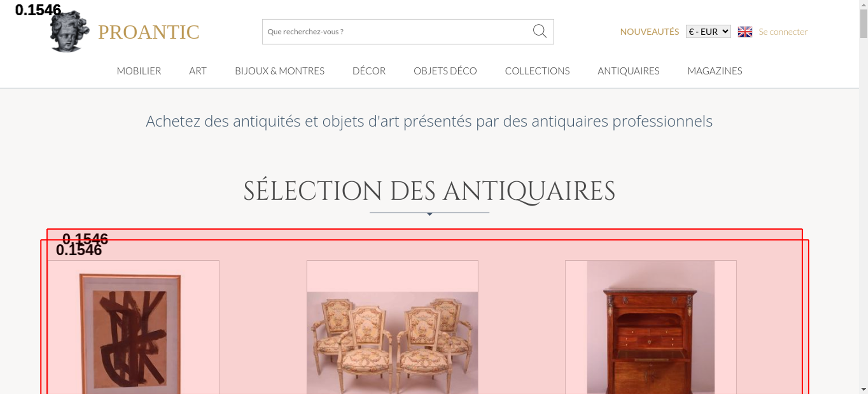Click the magnifying glass search icon
The height and width of the screenshot is (394, 868).
539,31
